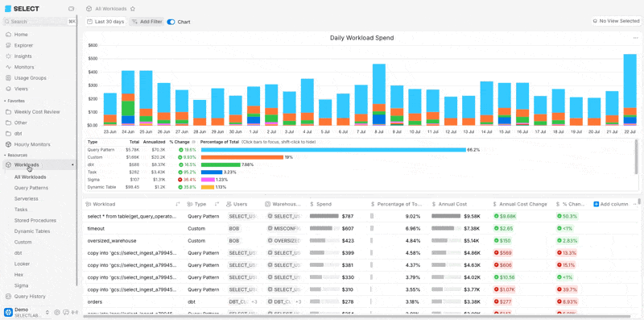Switch account using Demo up-down chevron
Screen dimensions: 644x320
[47, 313]
